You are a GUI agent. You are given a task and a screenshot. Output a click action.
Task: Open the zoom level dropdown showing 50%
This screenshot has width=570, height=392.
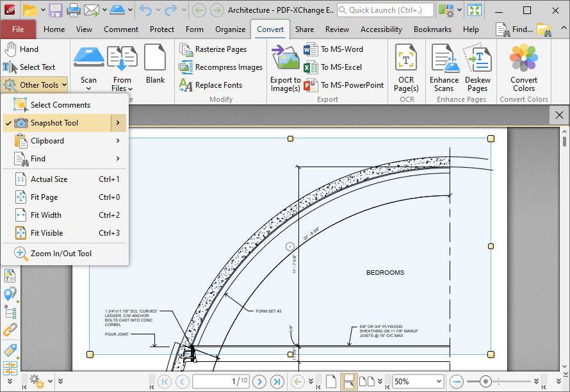pyautogui.click(x=417, y=381)
